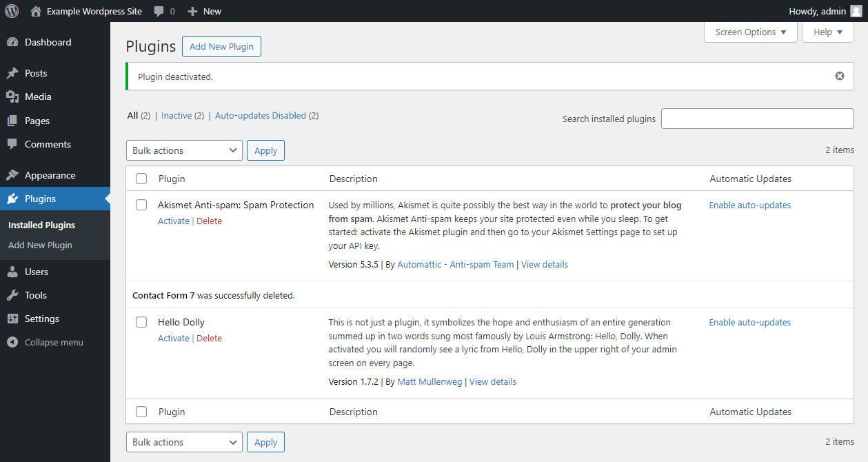Click the top Apply button
Image resolution: width=868 pixels, height=462 pixels.
tap(265, 150)
